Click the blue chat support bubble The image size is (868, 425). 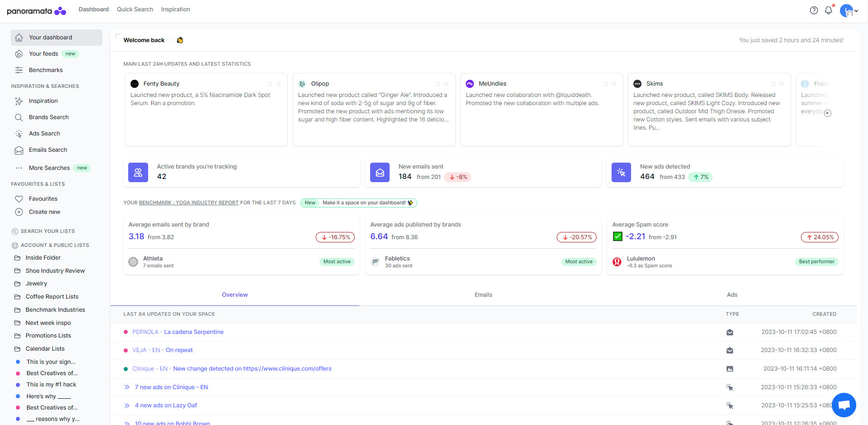click(x=844, y=405)
